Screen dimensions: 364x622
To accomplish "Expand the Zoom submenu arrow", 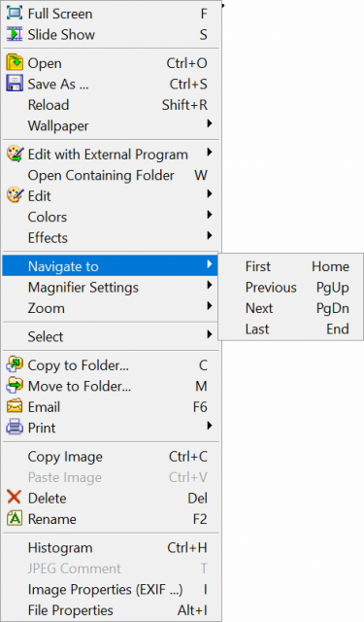I will pyautogui.click(x=210, y=306).
